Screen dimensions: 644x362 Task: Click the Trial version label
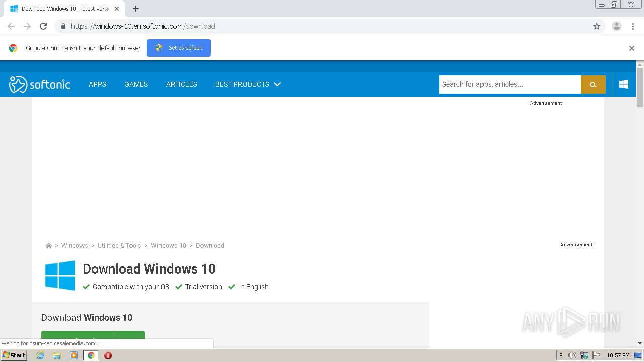[x=203, y=287]
